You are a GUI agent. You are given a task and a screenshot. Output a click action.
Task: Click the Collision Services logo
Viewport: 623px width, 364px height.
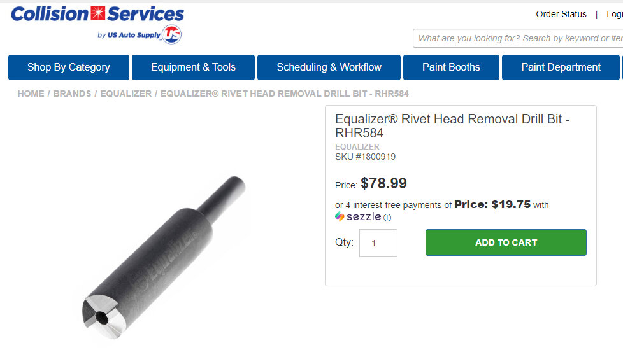pos(97,15)
